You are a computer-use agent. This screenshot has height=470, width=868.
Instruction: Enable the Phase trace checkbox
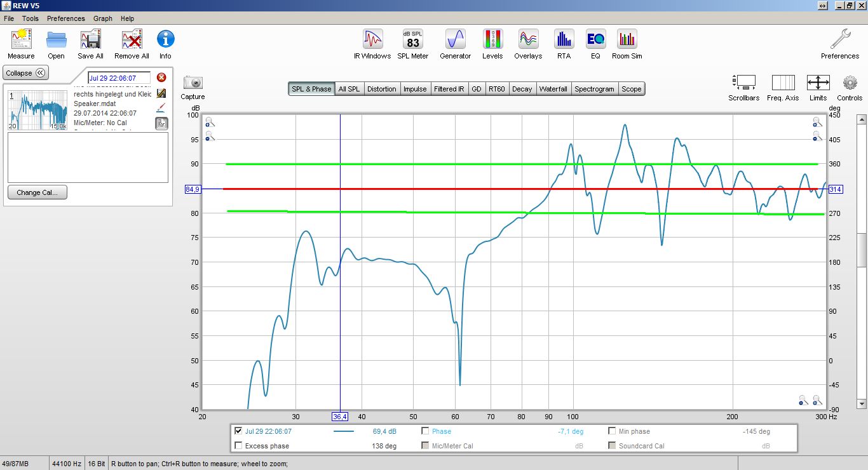[425, 431]
